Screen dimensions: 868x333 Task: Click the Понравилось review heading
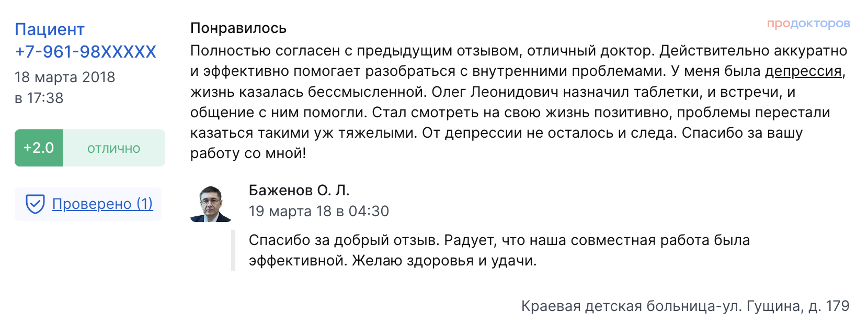(238, 28)
